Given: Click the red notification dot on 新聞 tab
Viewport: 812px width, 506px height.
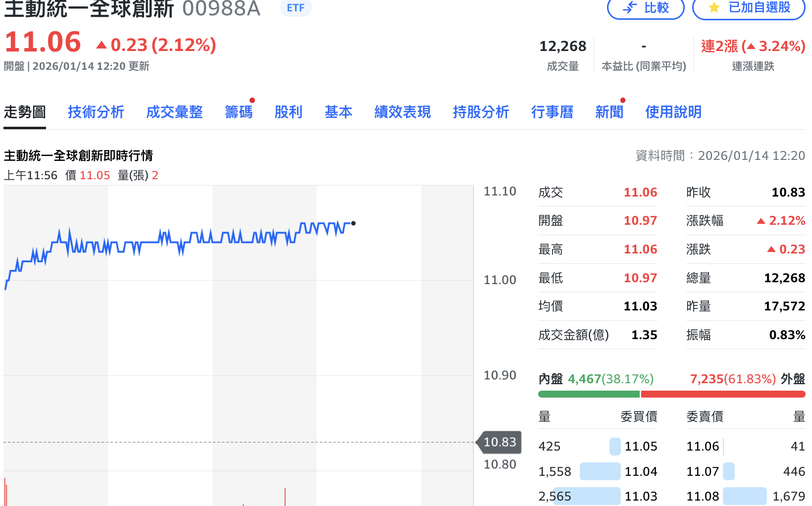Looking at the screenshot, I should point(623,101).
